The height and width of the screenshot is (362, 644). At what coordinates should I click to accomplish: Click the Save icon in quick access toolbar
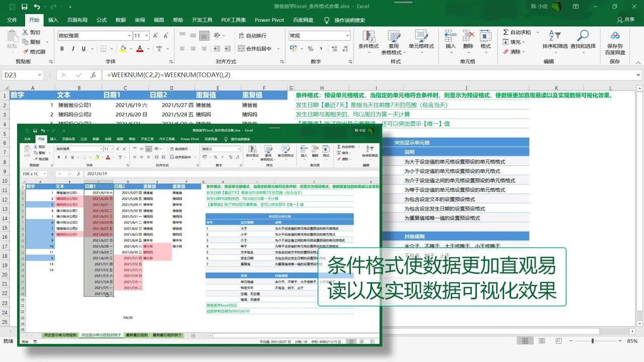pyautogui.click(x=24, y=7)
